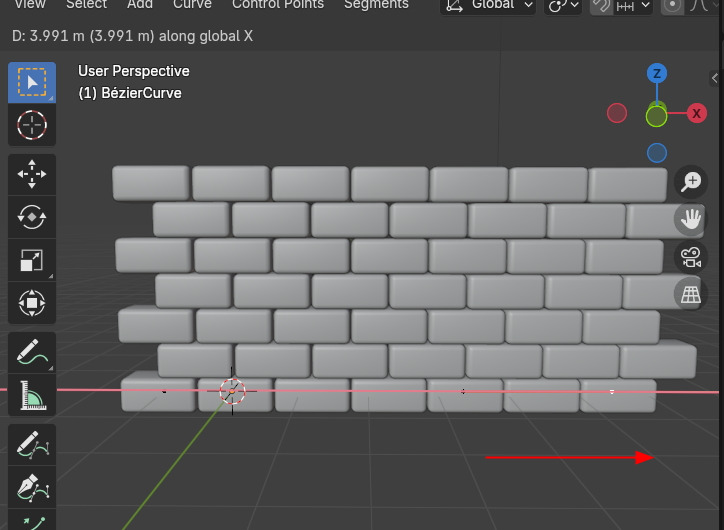Screen dimensions: 724x530
Task: Select the Curve Pen tool
Action: click(x=32, y=487)
